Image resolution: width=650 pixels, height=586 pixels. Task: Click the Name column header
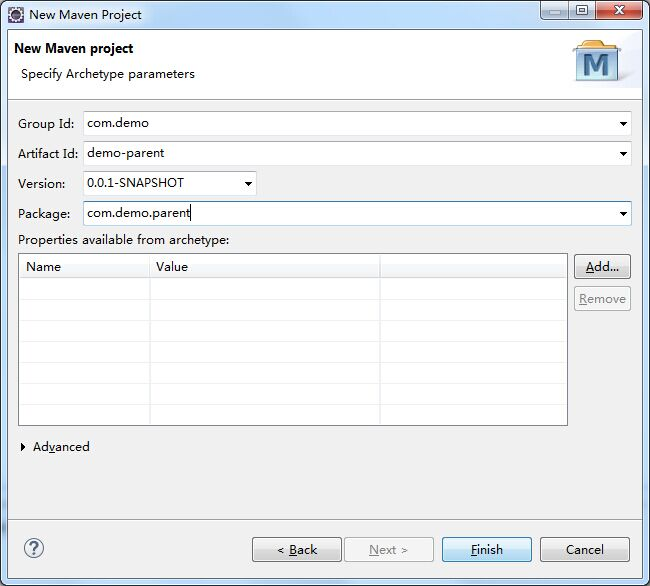84,266
